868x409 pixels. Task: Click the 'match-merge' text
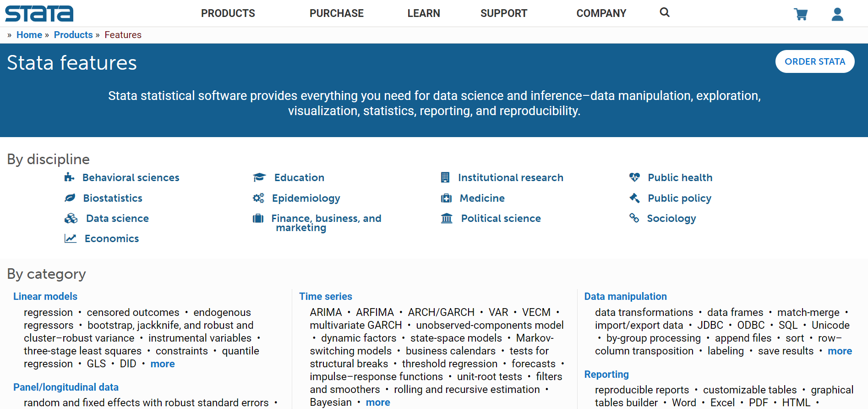[x=808, y=312]
